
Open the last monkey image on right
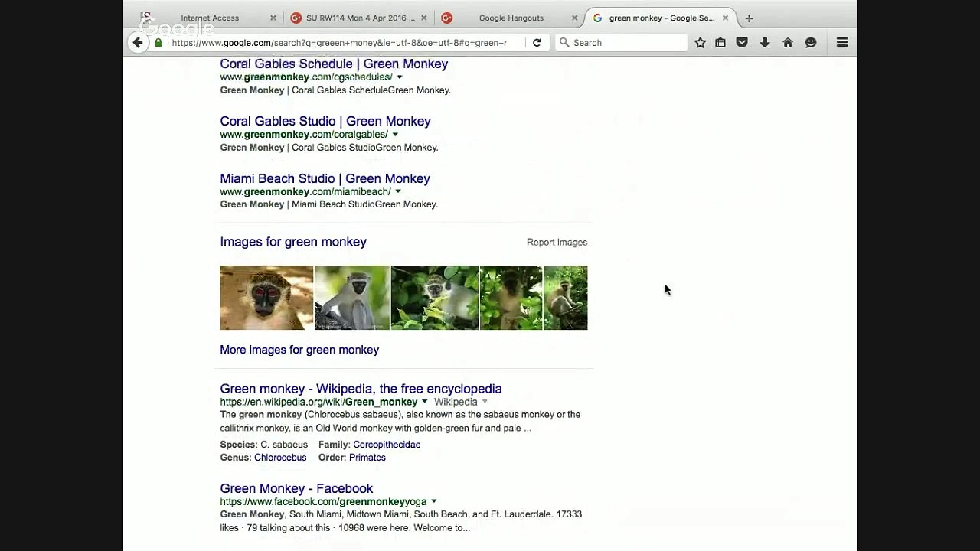click(566, 298)
